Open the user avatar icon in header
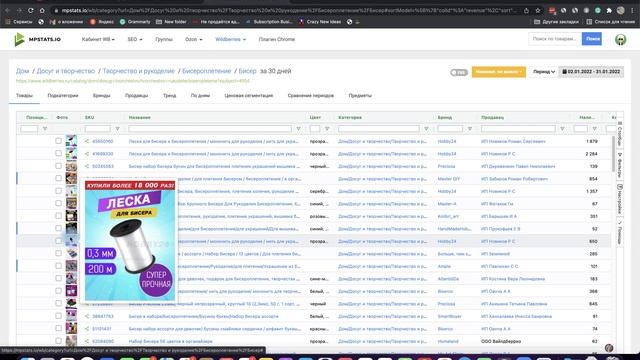 point(620,39)
